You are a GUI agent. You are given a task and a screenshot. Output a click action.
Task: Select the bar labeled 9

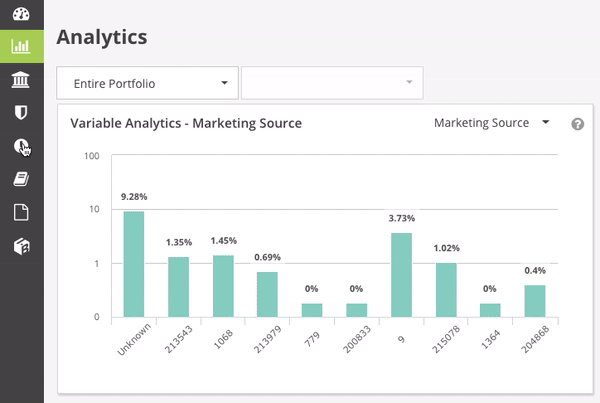pos(401,275)
